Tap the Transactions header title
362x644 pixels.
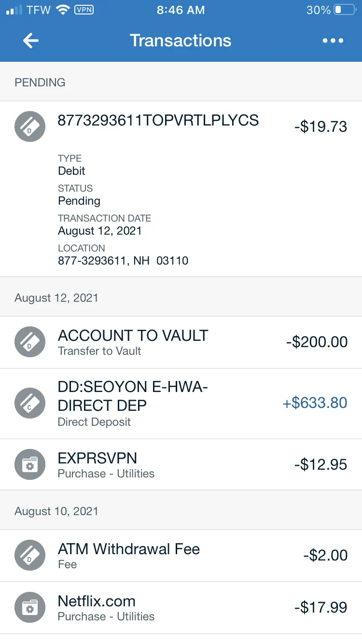(x=181, y=41)
